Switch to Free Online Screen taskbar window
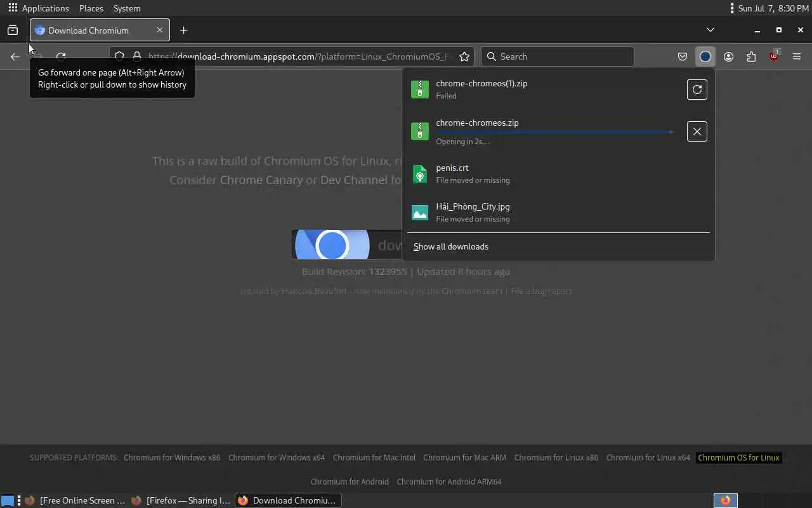This screenshot has height=508, width=812. tap(75, 500)
